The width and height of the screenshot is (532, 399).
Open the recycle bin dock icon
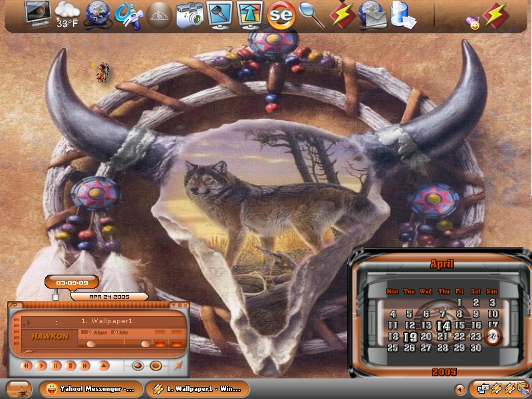pos(403,15)
